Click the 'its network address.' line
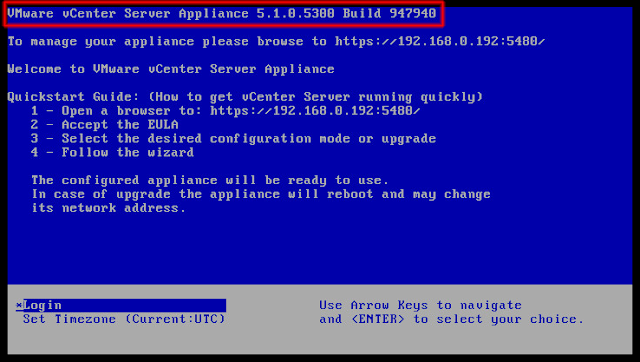Image resolution: width=640 pixels, height=362 pixels. click(x=109, y=208)
